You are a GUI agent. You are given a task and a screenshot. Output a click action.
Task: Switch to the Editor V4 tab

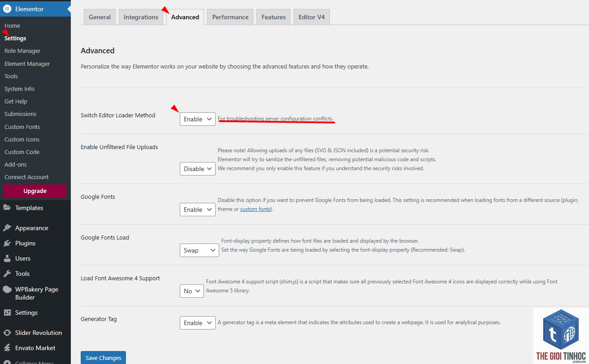tap(312, 17)
